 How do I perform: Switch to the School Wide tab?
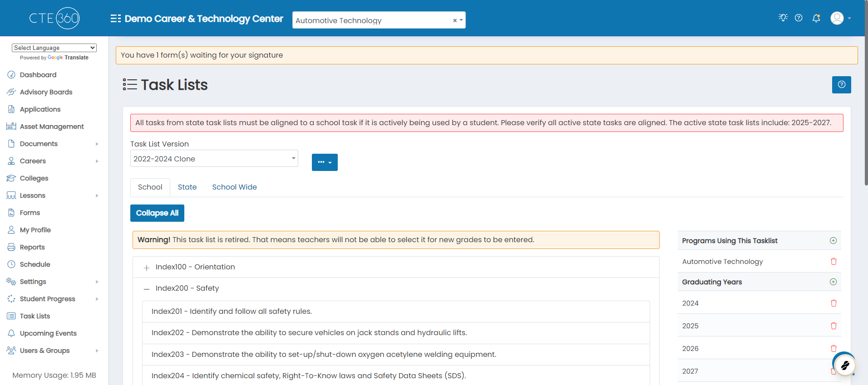click(x=234, y=187)
